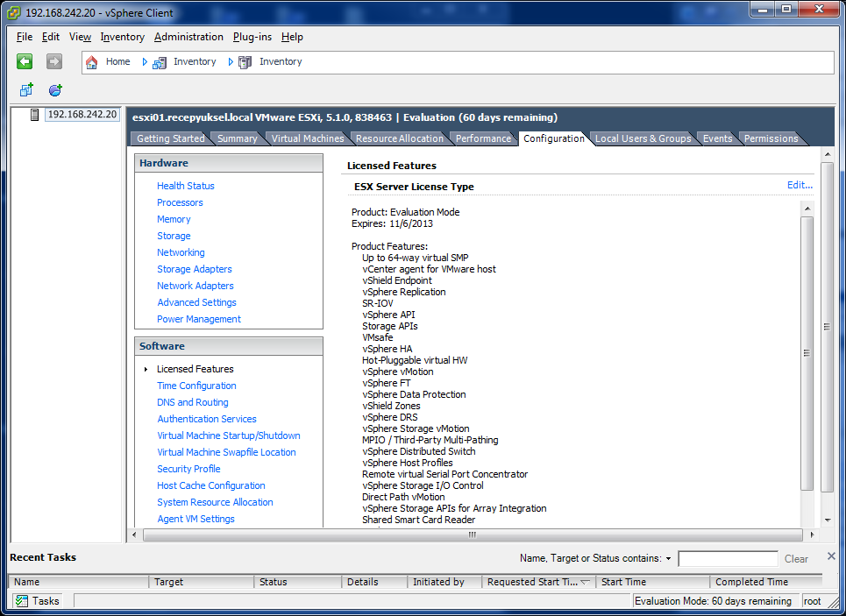Switch to Events tab
Screen dimensions: 846x616
(x=717, y=138)
